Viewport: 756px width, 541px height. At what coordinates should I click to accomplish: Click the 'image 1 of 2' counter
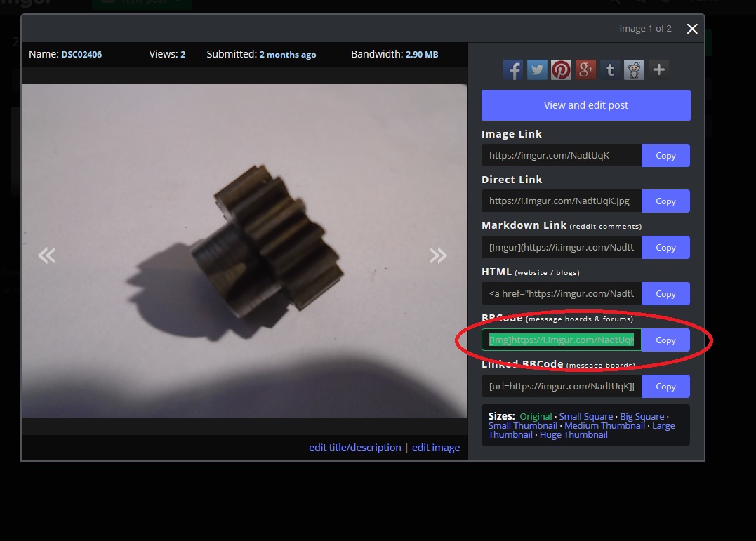[x=645, y=29]
